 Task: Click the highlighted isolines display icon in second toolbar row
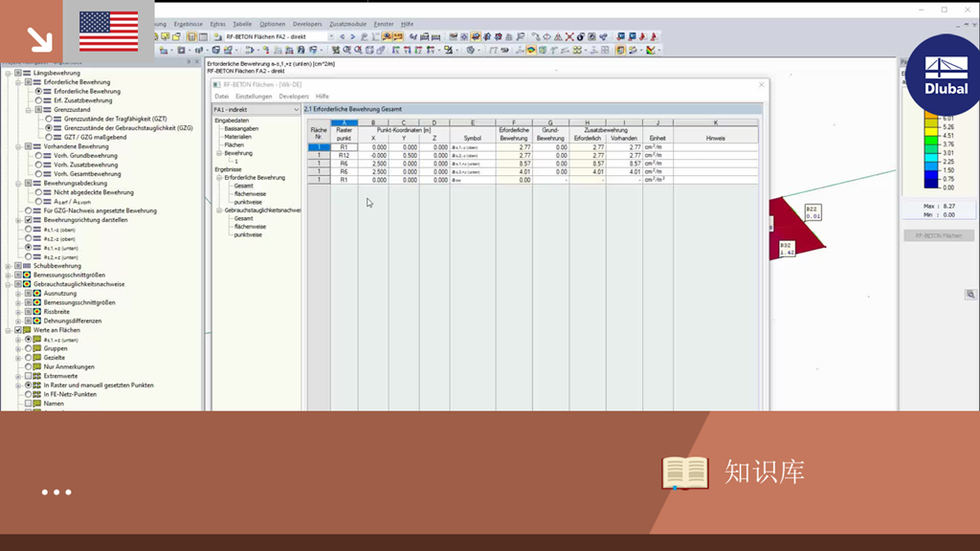[x=530, y=50]
